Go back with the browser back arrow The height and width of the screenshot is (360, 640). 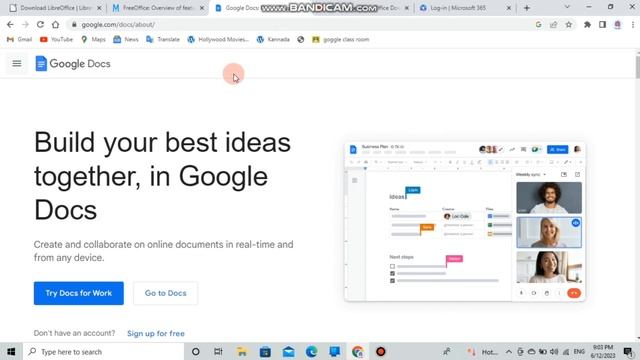click(x=10, y=24)
